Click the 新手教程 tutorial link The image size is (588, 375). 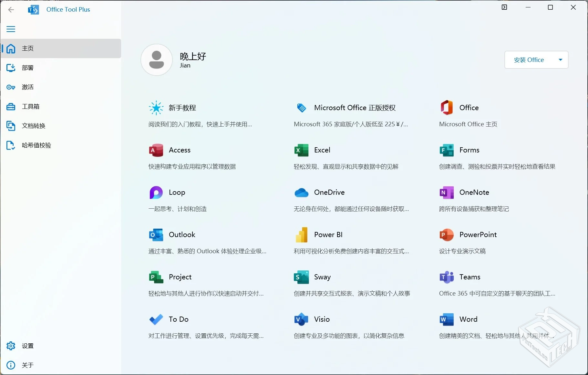click(182, 108)
